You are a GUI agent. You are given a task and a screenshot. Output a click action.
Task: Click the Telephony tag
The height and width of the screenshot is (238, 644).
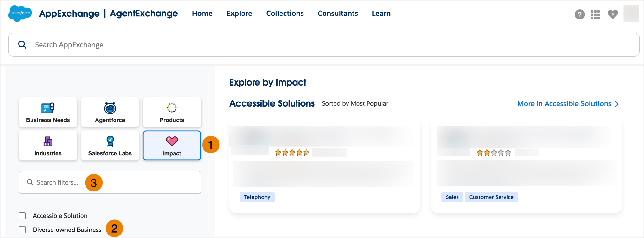[257, 197]
